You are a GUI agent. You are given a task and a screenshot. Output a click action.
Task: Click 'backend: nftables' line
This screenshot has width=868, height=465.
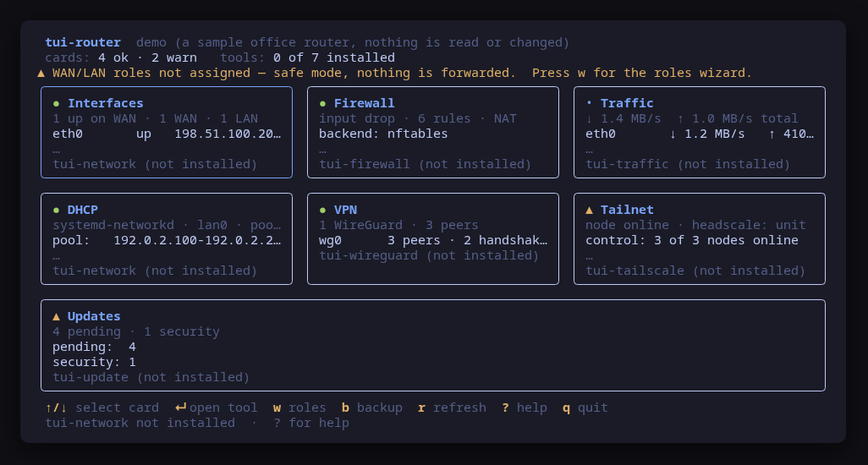point(383,134)
